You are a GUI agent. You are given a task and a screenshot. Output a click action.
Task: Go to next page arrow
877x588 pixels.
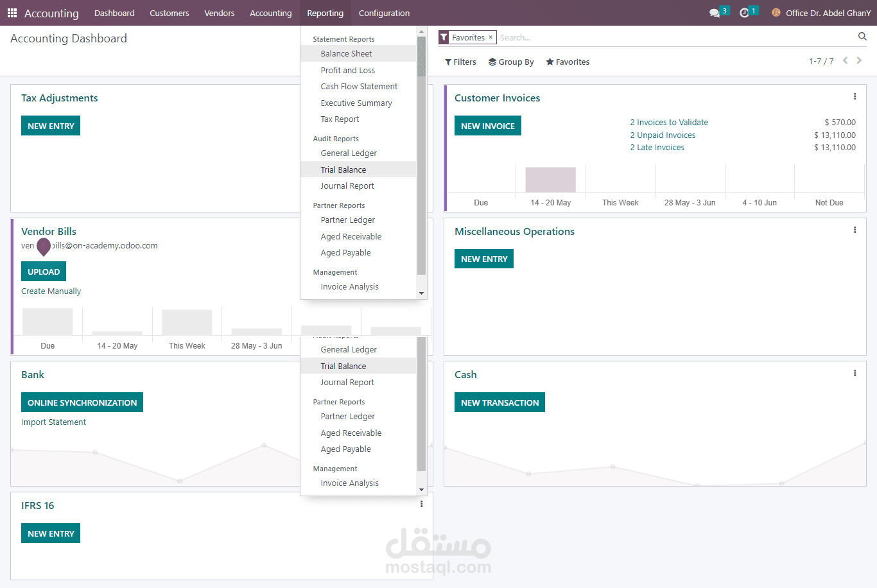click(859, 60)
